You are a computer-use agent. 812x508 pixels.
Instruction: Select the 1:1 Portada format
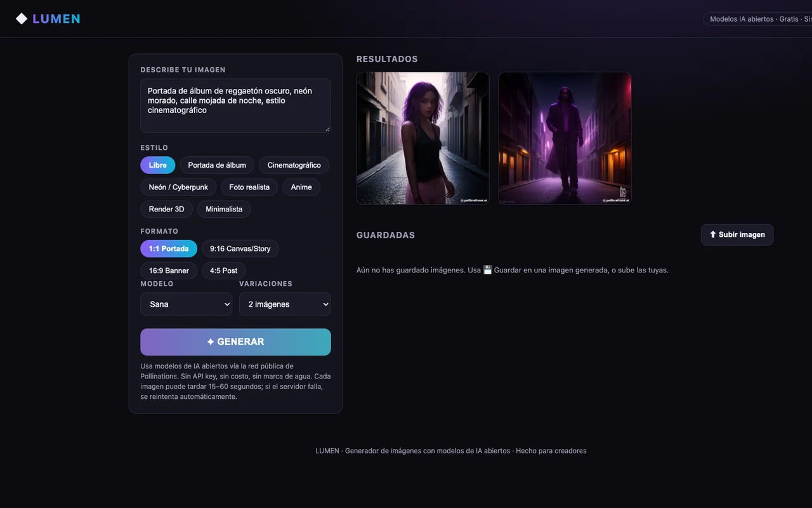pyautogui.click(x=169, y=249)
